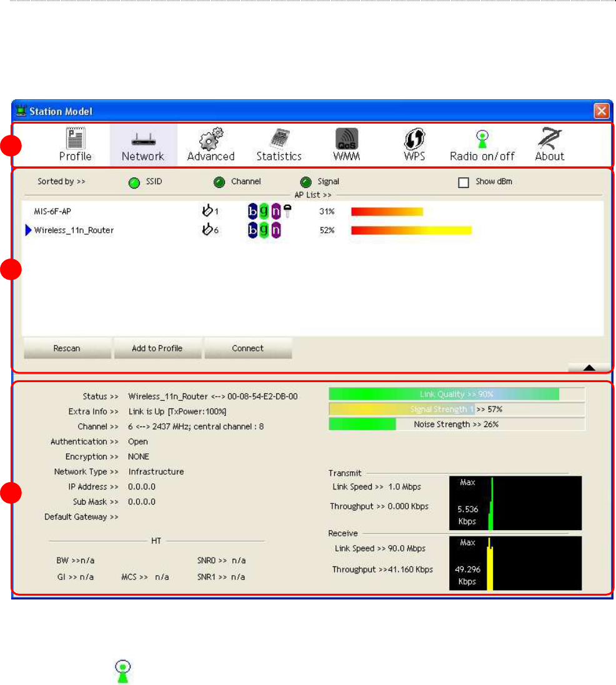This screenshot has height=685, width=616.
Task: Click the Connect button
Action: coord(248,348)
